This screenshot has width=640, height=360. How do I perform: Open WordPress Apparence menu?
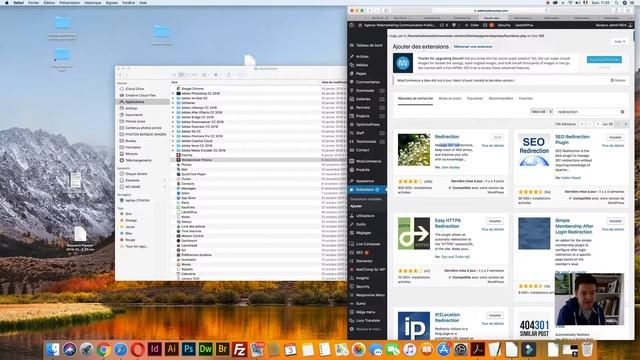(x=364, y=181)
